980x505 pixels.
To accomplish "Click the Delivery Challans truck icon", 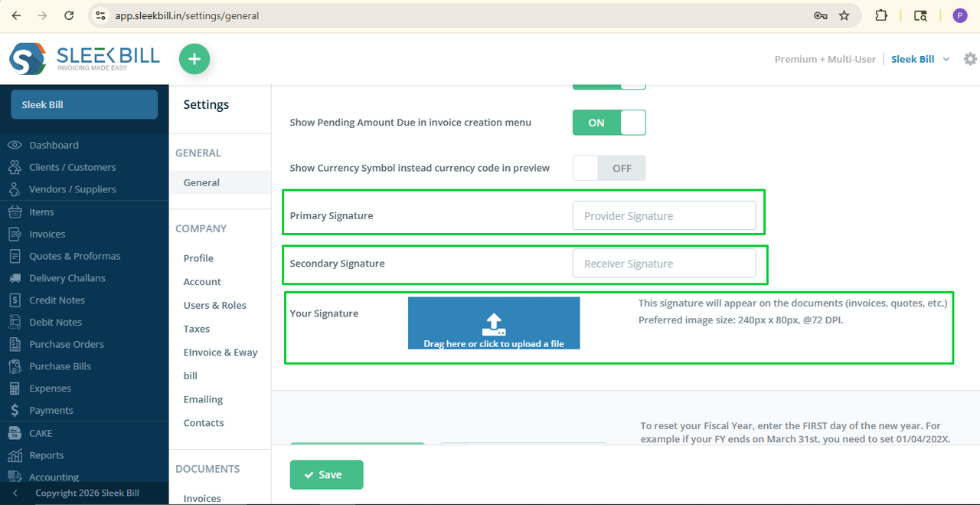I will pyautogui.click(x=15, y=278).
